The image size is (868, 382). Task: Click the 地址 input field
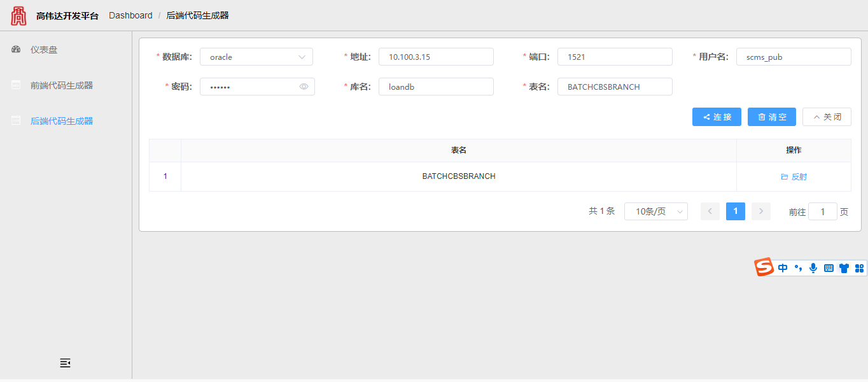(x=436, y=57)
